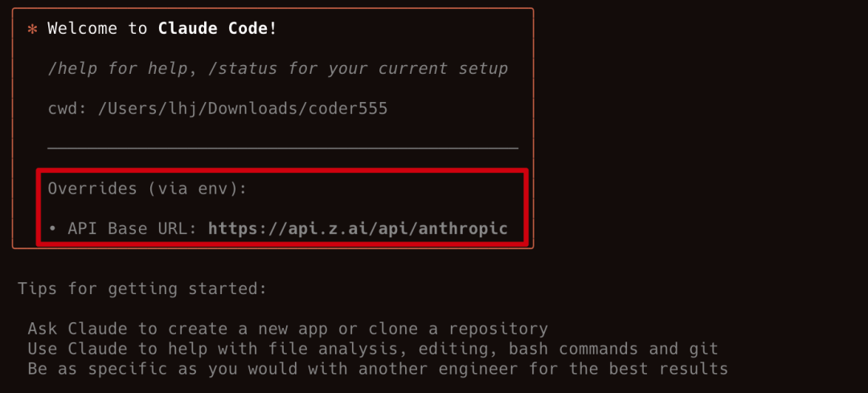Click the "/status" command text

tap(243, 68)
